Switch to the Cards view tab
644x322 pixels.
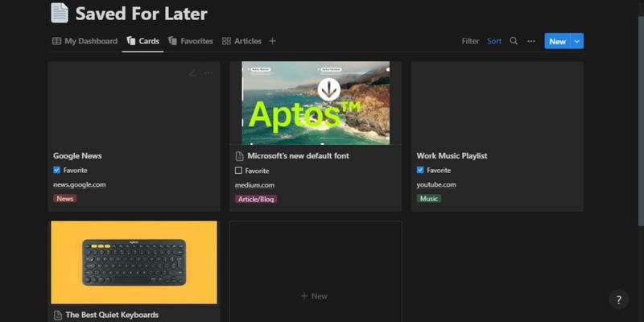tap(143, 41)
